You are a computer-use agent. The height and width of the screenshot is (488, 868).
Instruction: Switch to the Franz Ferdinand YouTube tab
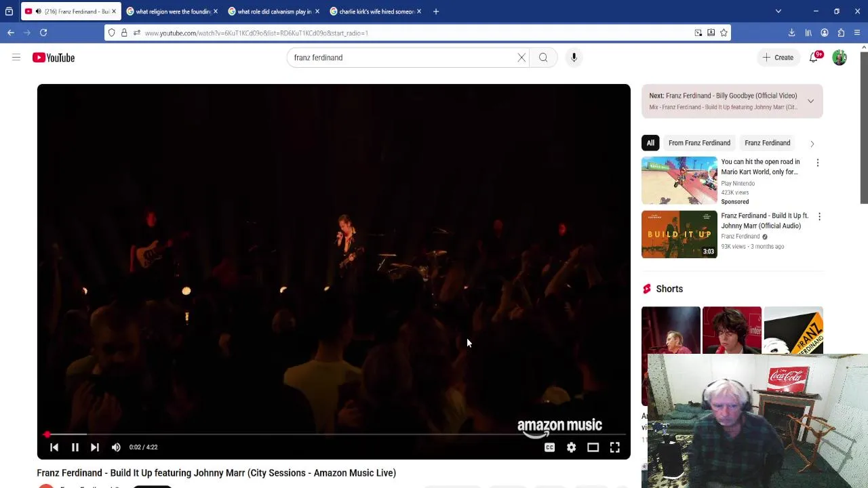click(x=71, y=12)
